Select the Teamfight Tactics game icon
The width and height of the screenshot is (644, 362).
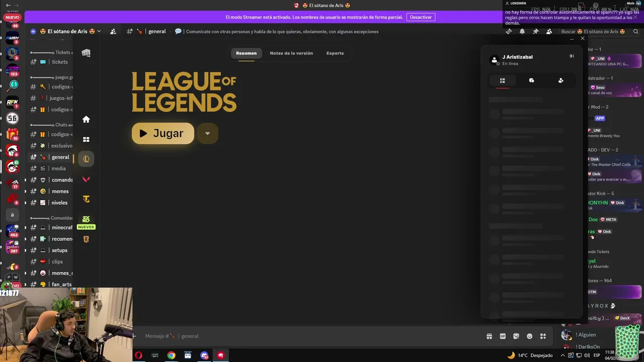point(86,199)
